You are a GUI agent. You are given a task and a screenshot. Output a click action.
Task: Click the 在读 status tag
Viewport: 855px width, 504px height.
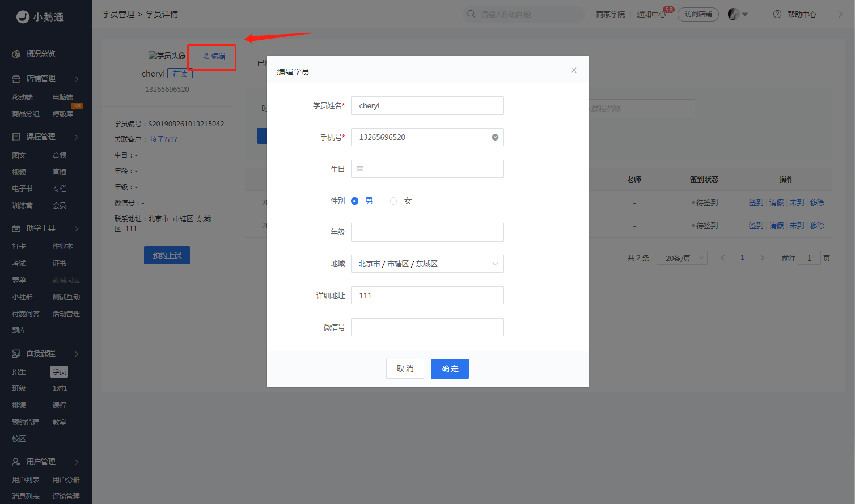coord(180,74)
